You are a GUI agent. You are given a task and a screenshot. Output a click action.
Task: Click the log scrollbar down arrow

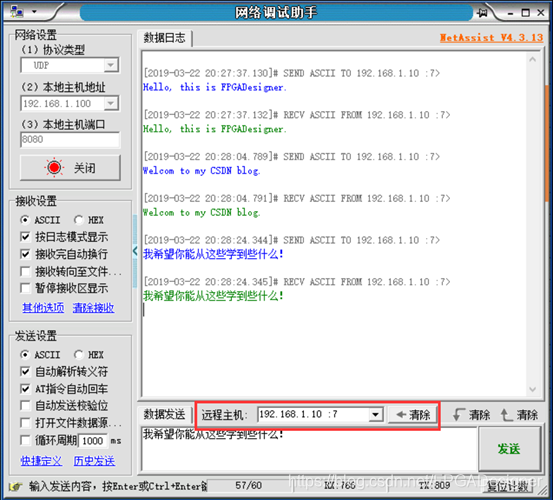tap(533, 389)
